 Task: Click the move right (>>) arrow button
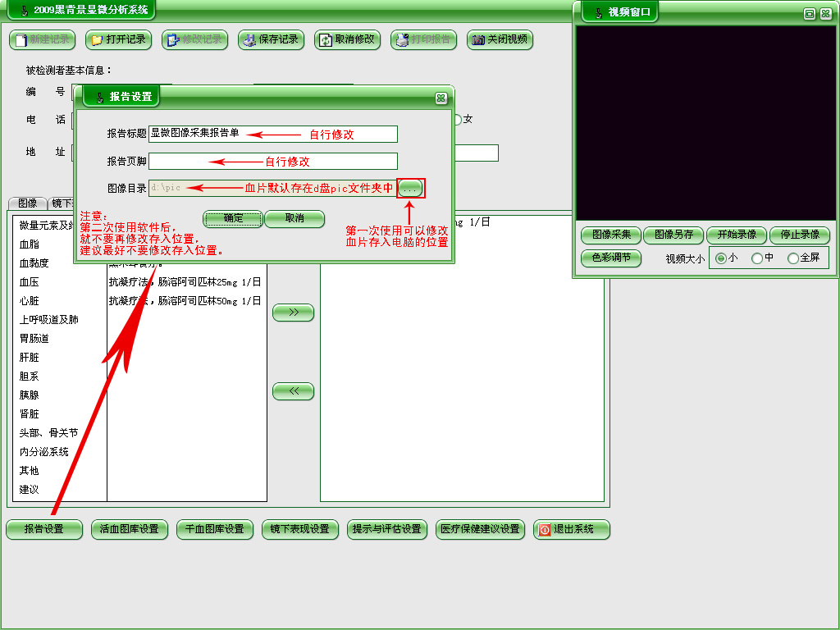(x=293, y=313)
